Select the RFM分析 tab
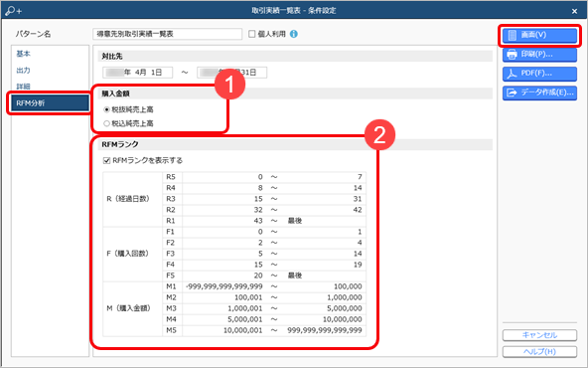This screenshot has height=368, width=588. pos(50,102)
